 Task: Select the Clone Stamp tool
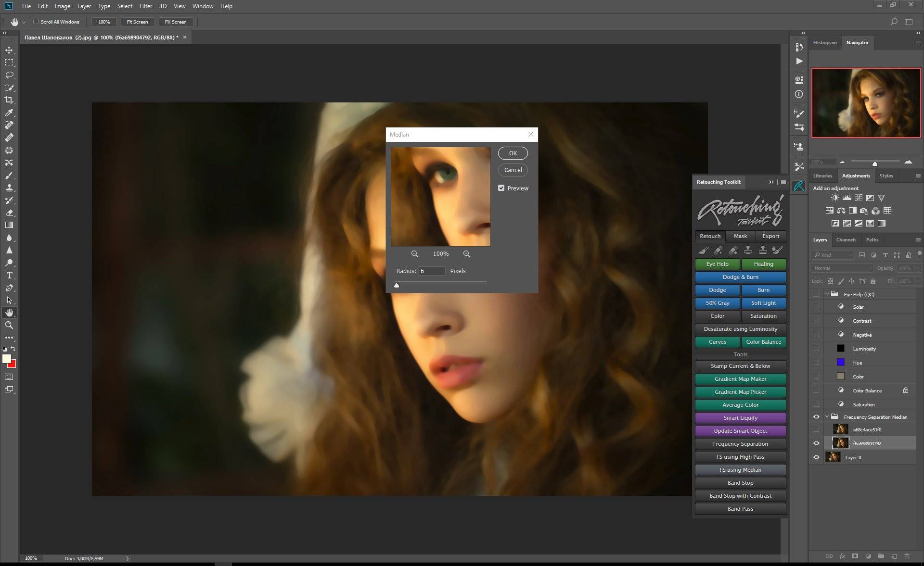pyautogui.click(x=9, y=188)
